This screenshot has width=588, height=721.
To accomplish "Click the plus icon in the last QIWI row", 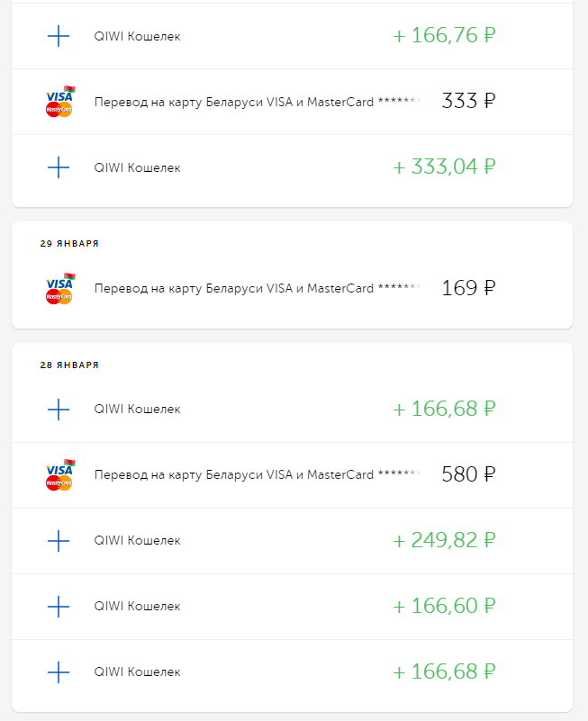I will [x=58, y=671].
